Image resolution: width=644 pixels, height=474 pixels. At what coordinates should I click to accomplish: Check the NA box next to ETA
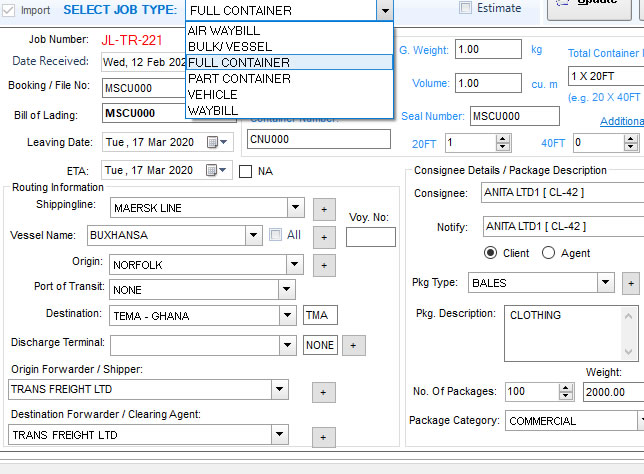(246, 171)
